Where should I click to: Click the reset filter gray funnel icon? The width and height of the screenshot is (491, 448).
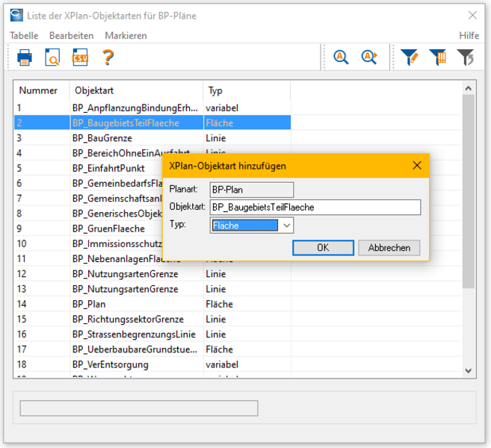(x=466, y=57)
